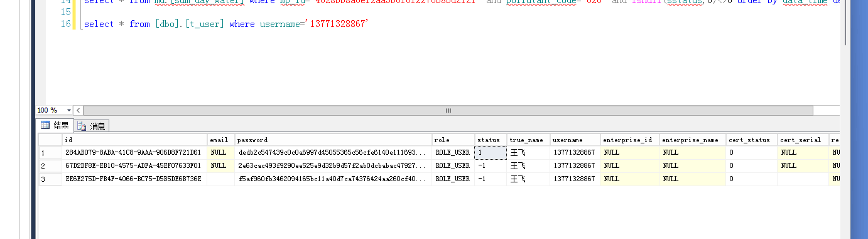Click password cell starting f5af960fb346
Image resolution: width=868 pixels, height=239 pixels.
click(334, 179)
